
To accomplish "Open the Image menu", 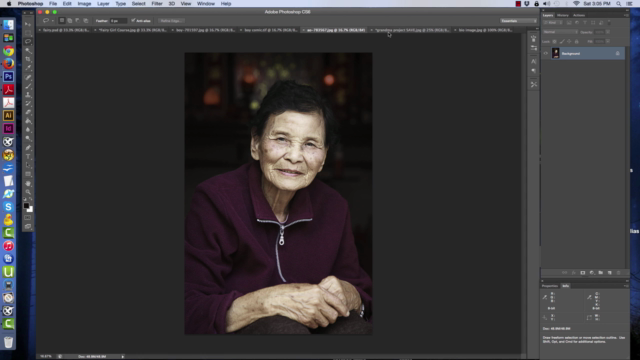I will tap(84, 4).
